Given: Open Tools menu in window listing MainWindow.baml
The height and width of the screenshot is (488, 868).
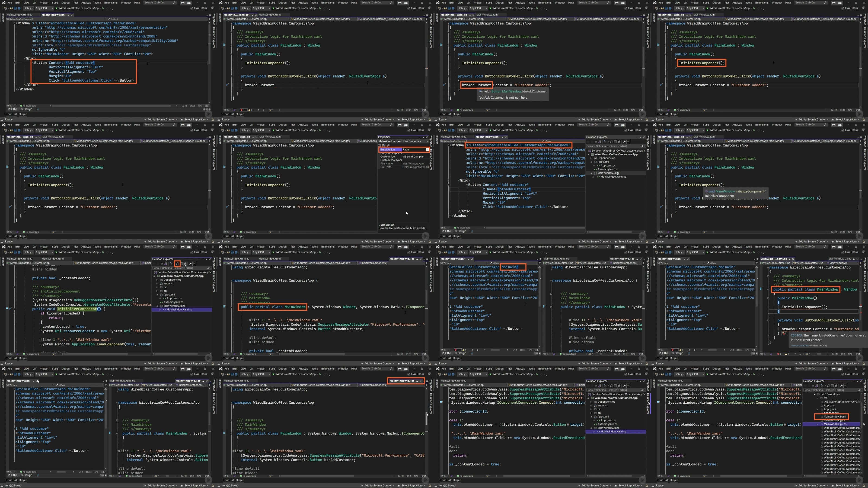Looking at the screenshot, I should coord(749,368).
